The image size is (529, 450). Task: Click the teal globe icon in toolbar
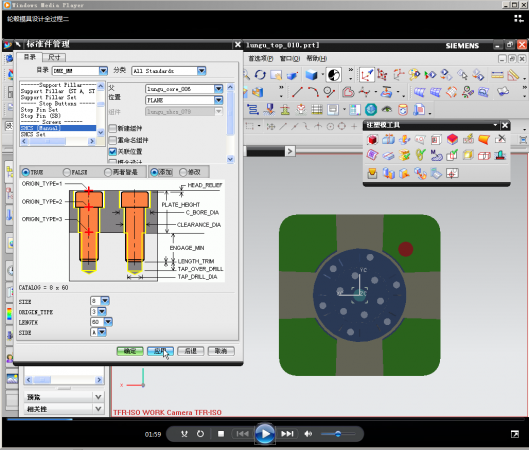click(x=371, y=109)
